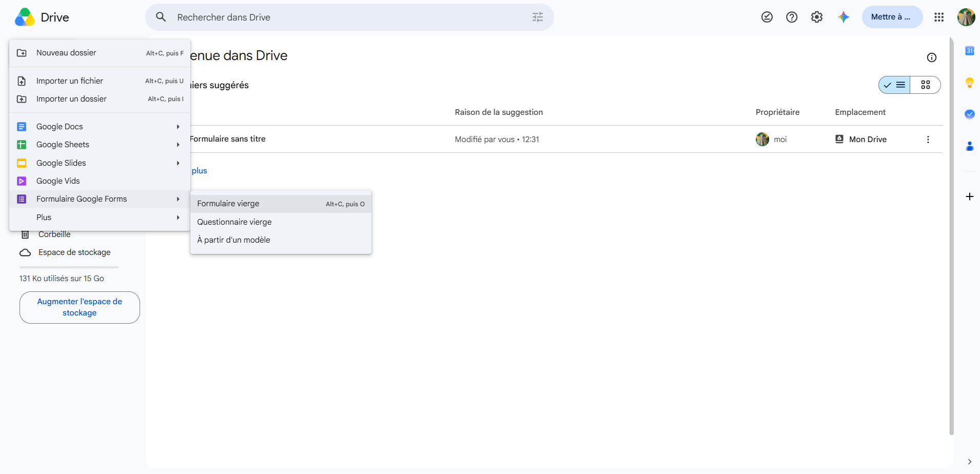Create Questionnaire vierge
Viewport: 980px width, 474px height.
281,222
